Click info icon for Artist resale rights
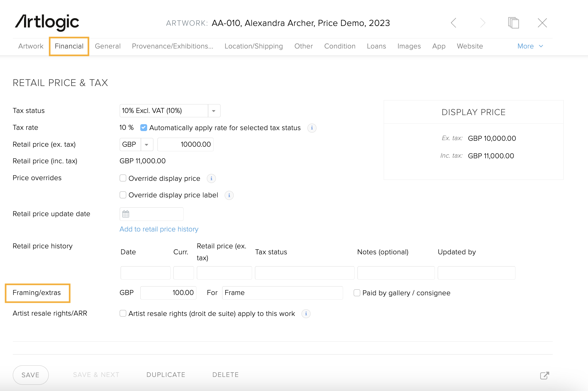Screen dimensions: 588x391 (x=306, y=313)
